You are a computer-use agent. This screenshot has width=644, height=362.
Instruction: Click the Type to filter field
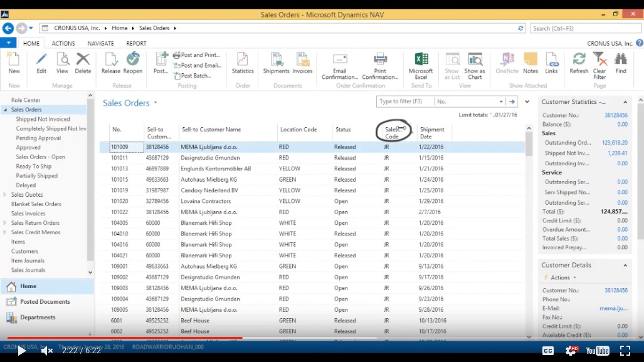pyautogui.click(x=405, y=101)
